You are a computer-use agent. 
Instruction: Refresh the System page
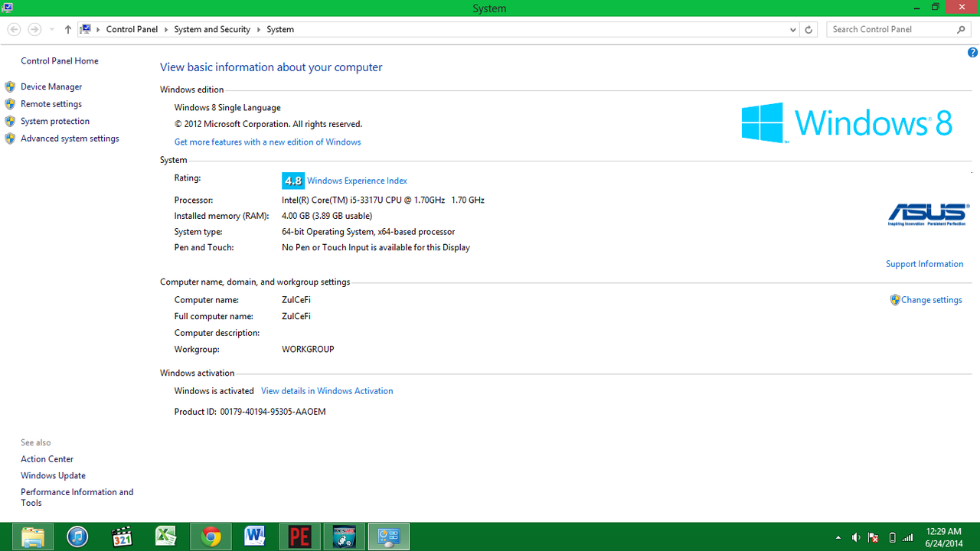[809, 29]
